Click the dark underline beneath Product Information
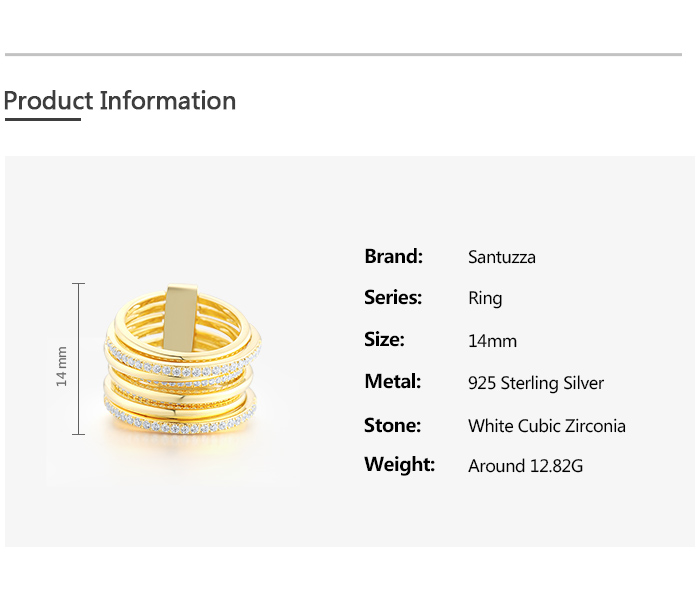The width and height of the screenshot is (700, 607). click(42, 120)
